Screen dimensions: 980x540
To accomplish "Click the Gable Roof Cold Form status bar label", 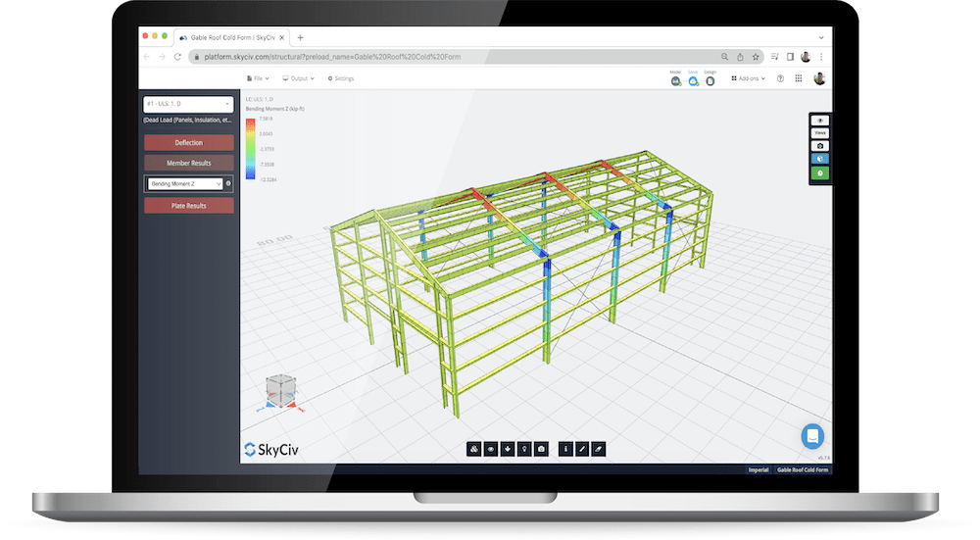I will 803,470.
